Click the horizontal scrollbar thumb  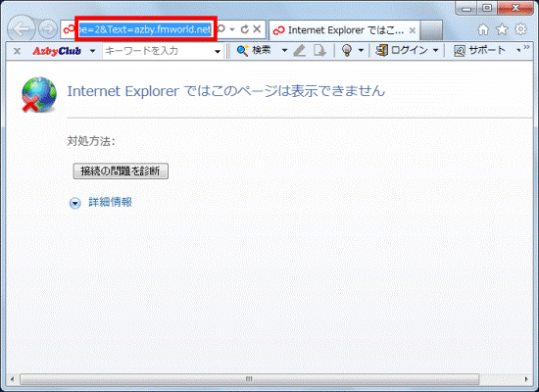pyautogui.click(x=249, y=379)
